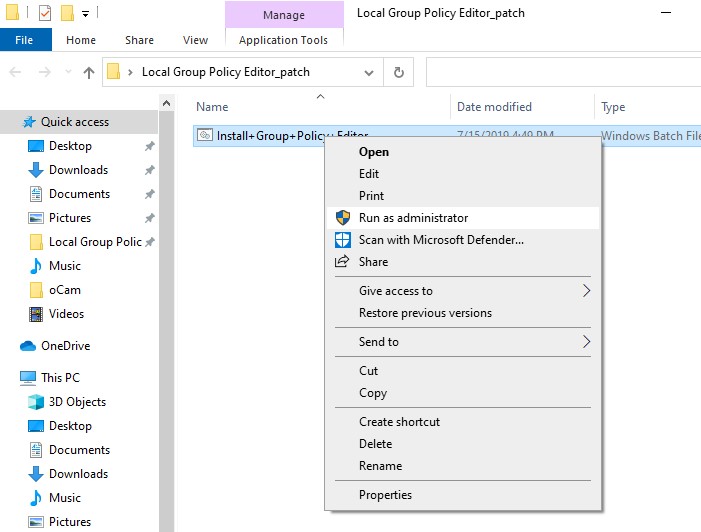This screenshot has height=532, width=701.
Task: Open Properties from the context menu
Action: (463, 495)
